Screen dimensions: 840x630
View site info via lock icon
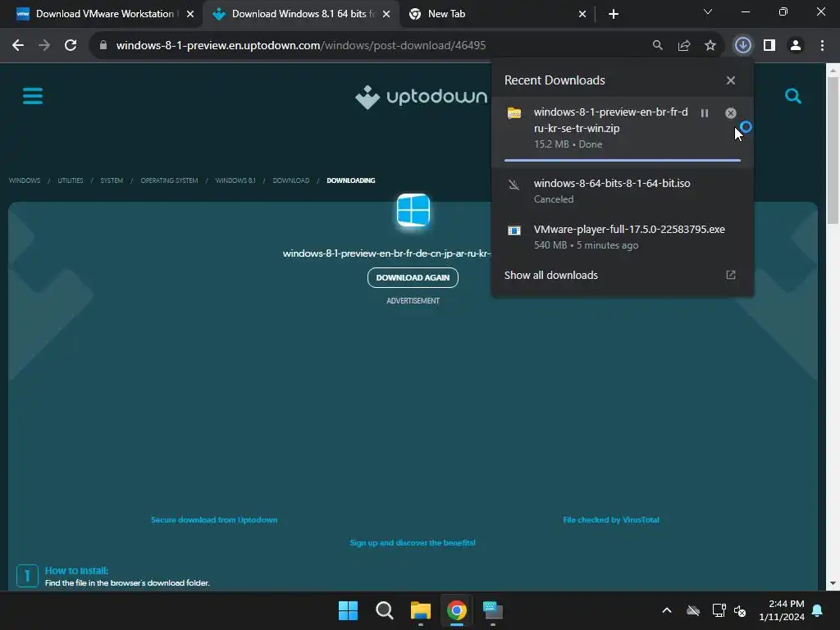tap(103, 46)
